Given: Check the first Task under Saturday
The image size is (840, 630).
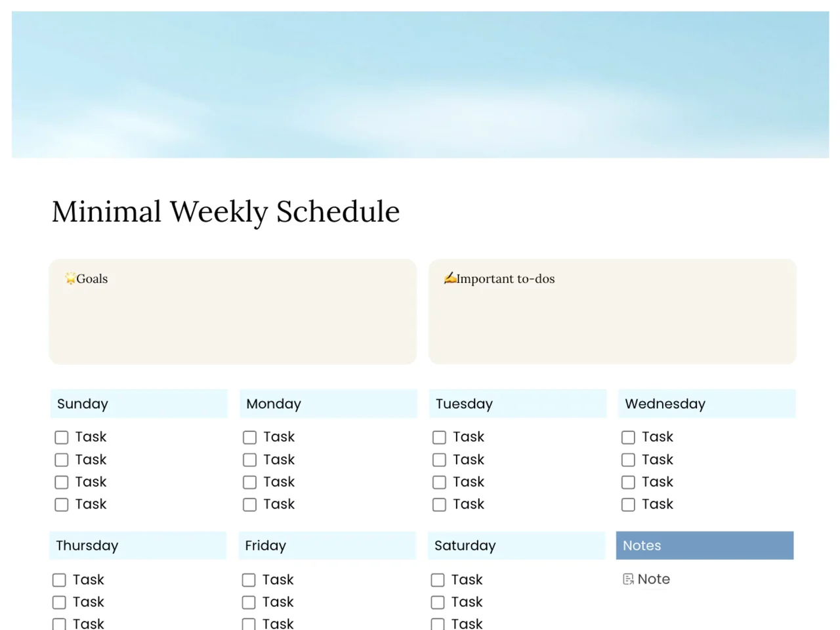Looking at the screenshot, I should (438, 580).
